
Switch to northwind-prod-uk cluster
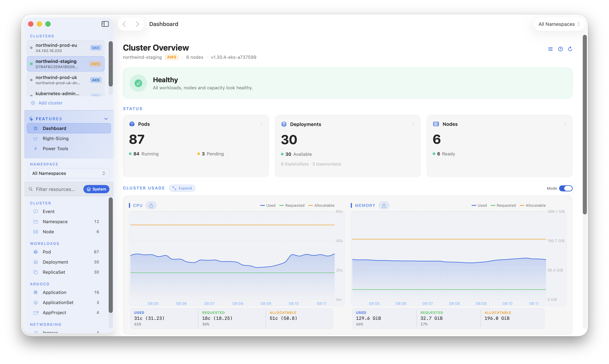click(66, 80)
